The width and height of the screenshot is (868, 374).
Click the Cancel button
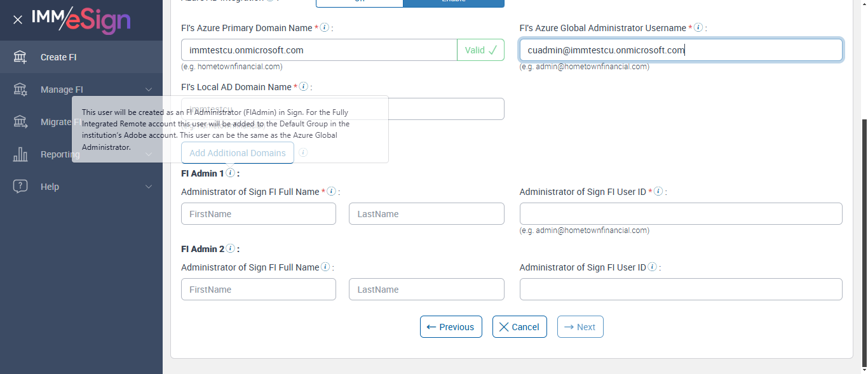tap(520, 327)
